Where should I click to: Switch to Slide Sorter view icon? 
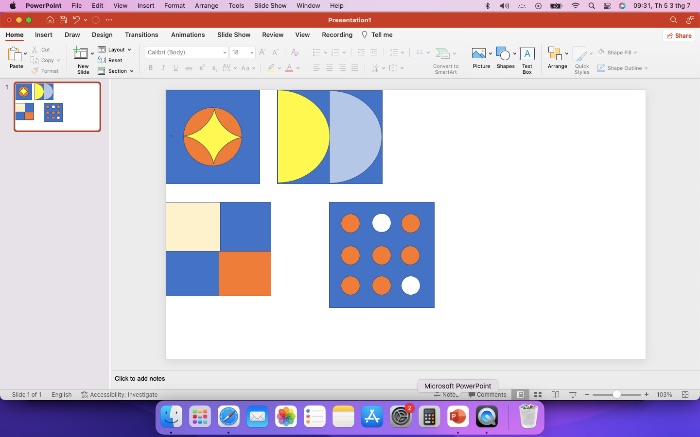point(538,395)
